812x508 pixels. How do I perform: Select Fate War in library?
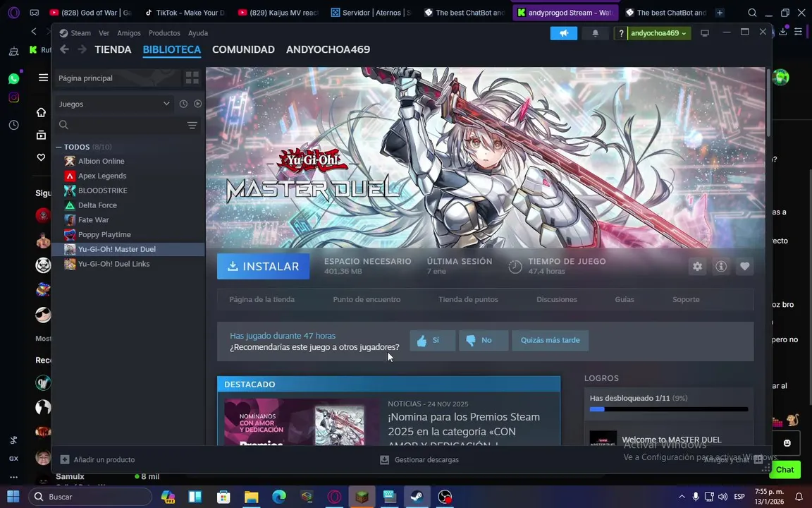tap(93, 220)
